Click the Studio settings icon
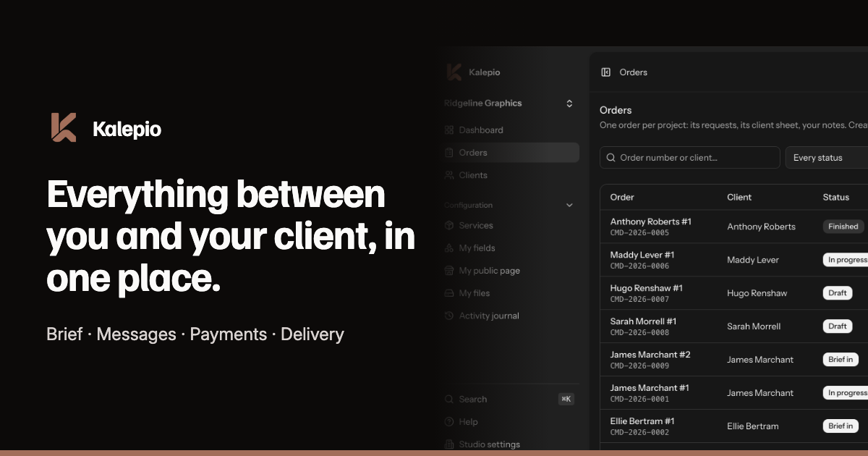Viewport: 868px width, 456px height. pyautogui.click(x=450, y=444)
